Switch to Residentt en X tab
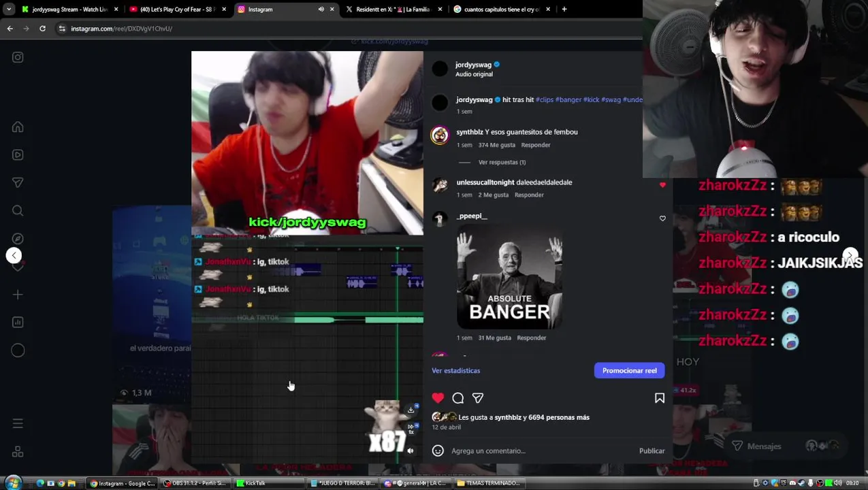Screen dimensions: 868x490 click(393, 10)
